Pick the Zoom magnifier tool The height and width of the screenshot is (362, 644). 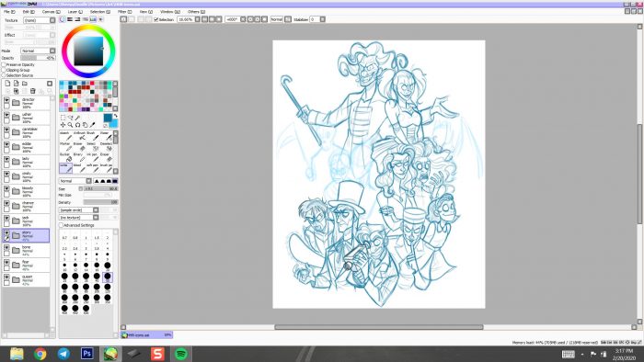(70, 125)
